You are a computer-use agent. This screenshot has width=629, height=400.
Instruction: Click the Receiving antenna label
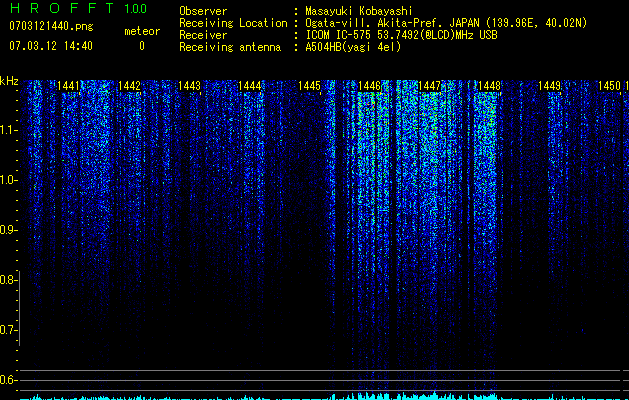pyautogui.click(x=230, y=47)
